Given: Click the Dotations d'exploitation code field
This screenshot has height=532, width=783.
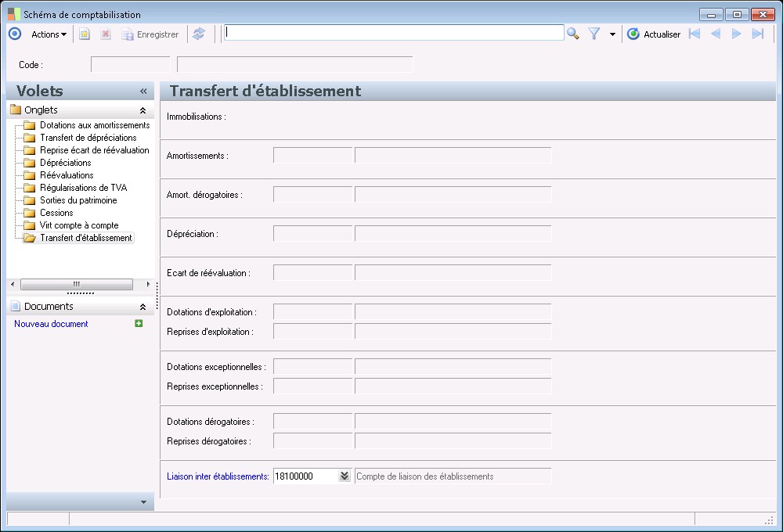Looking at the screenshot, I should [313, 311].
